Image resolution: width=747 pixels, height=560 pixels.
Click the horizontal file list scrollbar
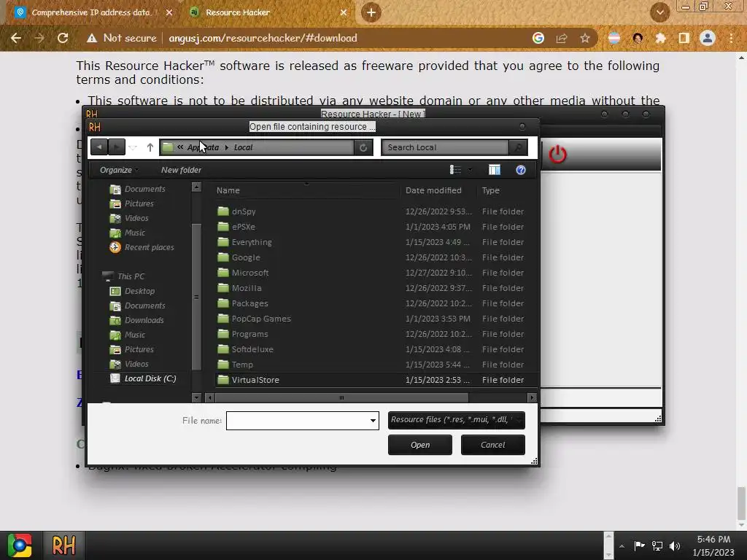[341, 397]
